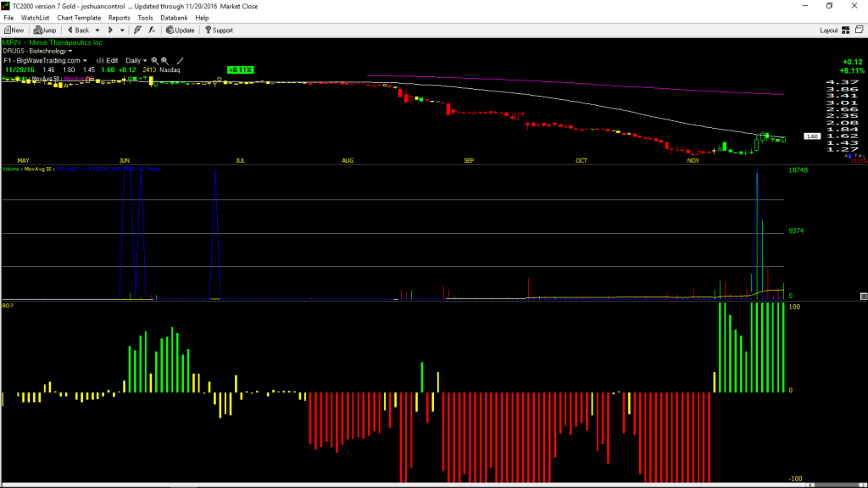
Task: Click the green +8.11% change box
Action: (240, 69)
